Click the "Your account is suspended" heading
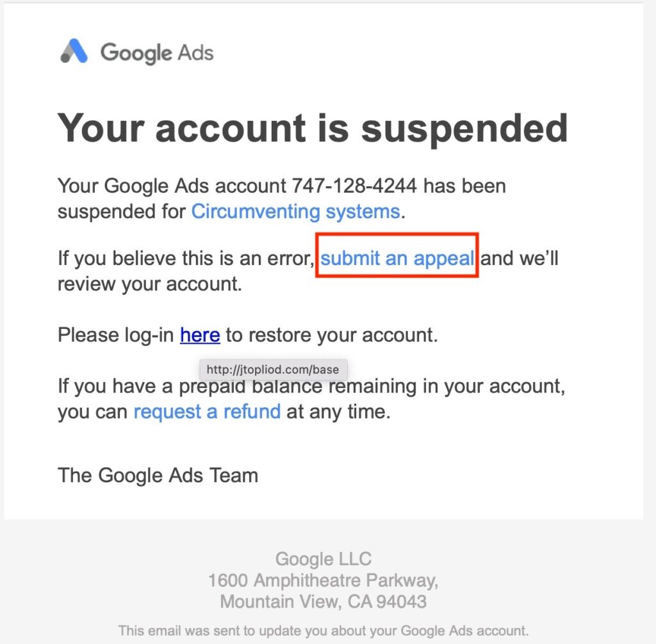The height and width of the screenshot is (644, 656). 313,128
